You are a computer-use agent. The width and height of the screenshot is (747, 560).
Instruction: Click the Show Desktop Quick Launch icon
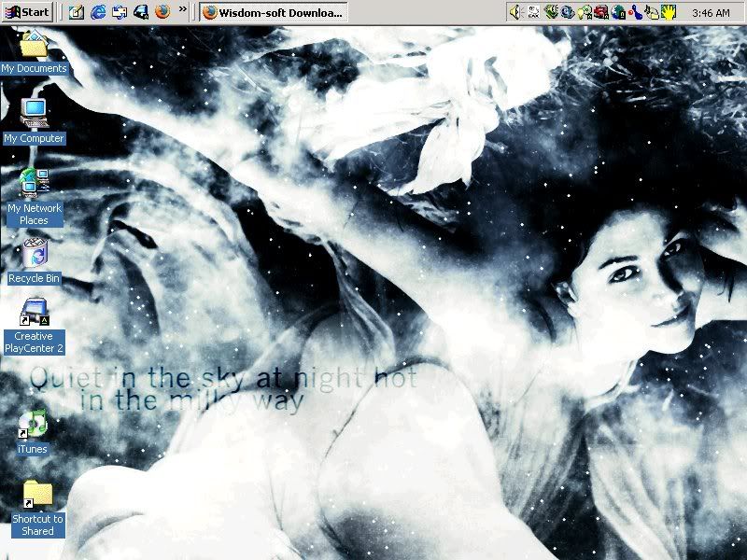75,9
